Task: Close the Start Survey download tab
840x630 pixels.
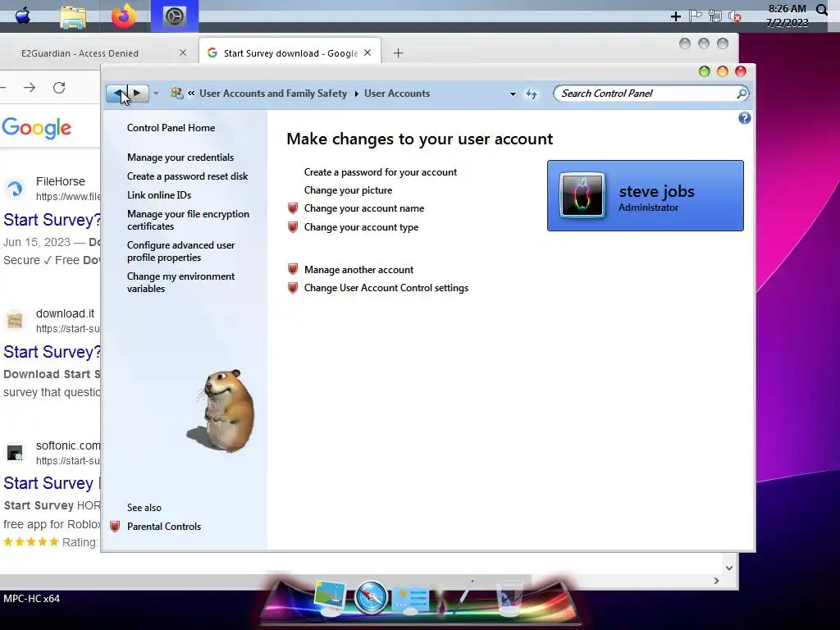Action: coord(367,52)
